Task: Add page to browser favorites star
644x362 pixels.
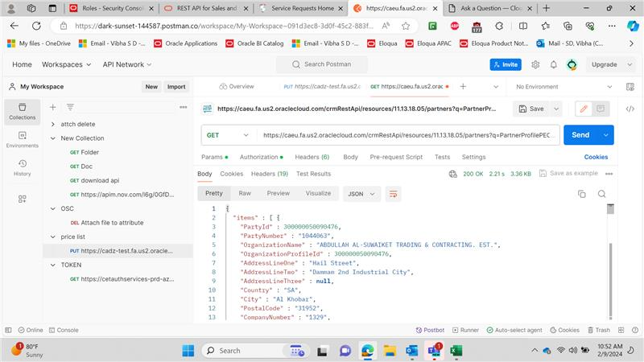Action: coord(406,26)
